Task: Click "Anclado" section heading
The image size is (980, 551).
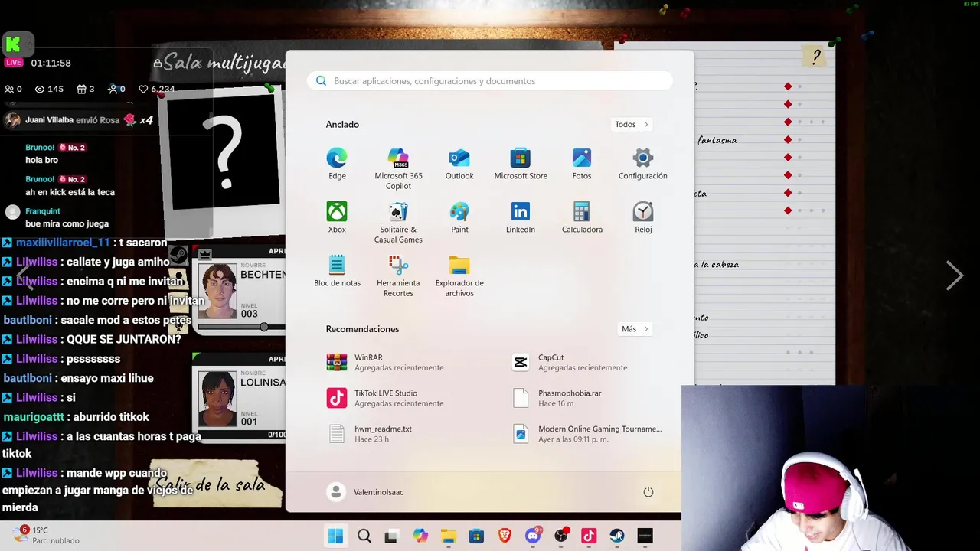Action: click(342, 125)
